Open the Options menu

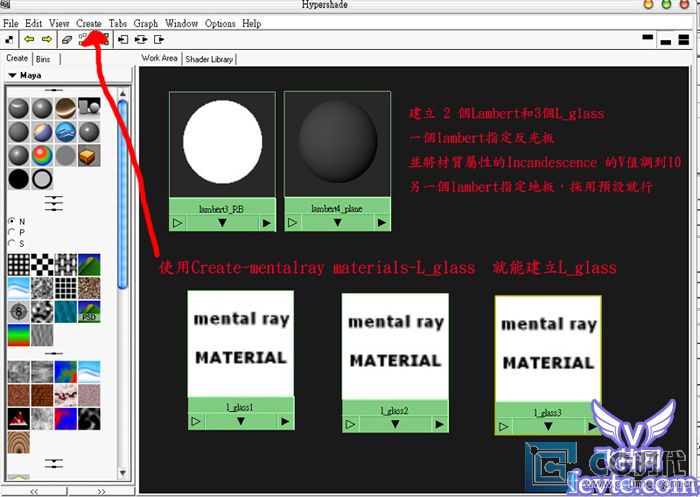(x=220, y=23)
